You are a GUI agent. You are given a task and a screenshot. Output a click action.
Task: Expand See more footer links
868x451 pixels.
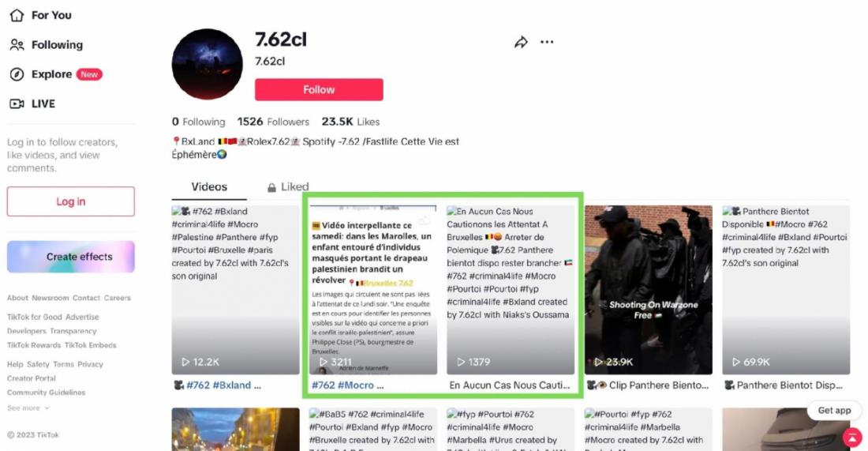click(28, 408)
